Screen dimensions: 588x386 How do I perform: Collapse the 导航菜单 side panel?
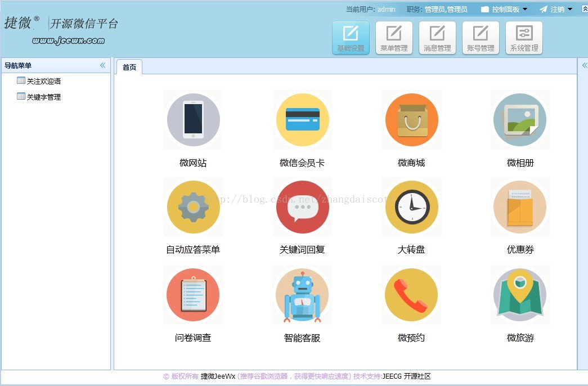click(x=102, y=65)
